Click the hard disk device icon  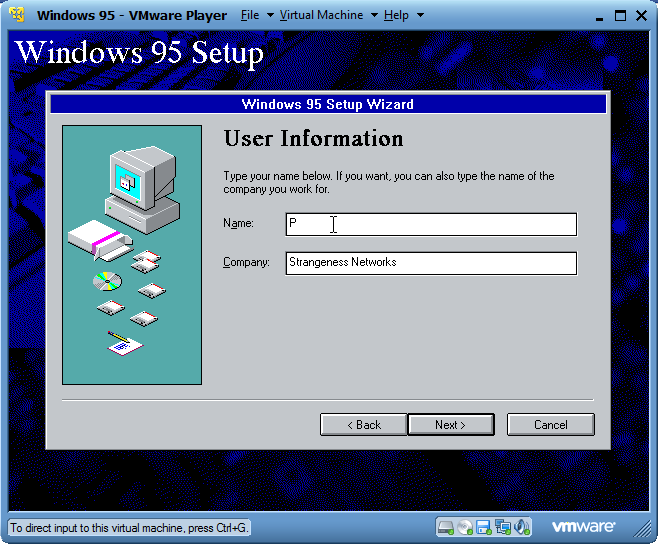pos(445,527)
